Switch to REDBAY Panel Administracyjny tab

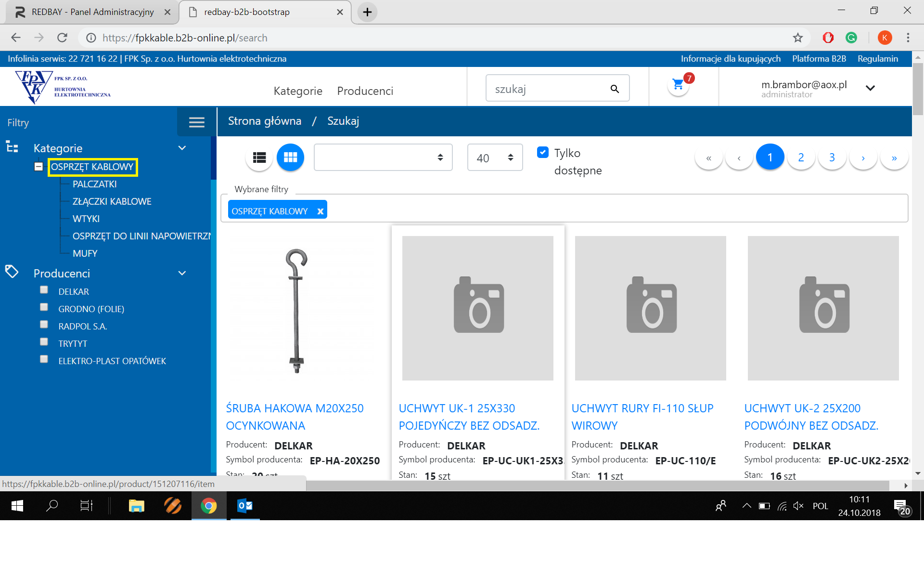pos(91,12)
